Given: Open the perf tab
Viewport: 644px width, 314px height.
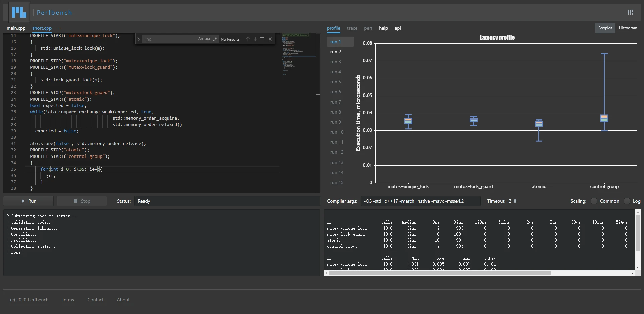Looking at the screenshot, I should coord(368,28).
